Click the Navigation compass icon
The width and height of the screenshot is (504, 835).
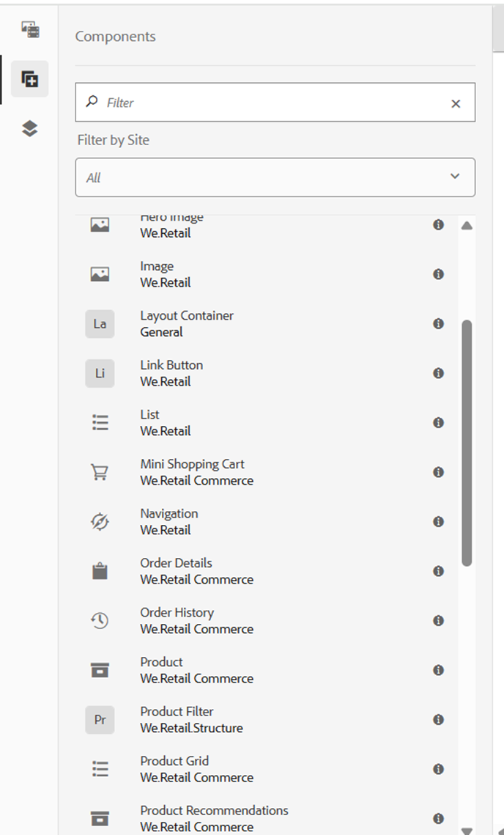pos(100,522)
